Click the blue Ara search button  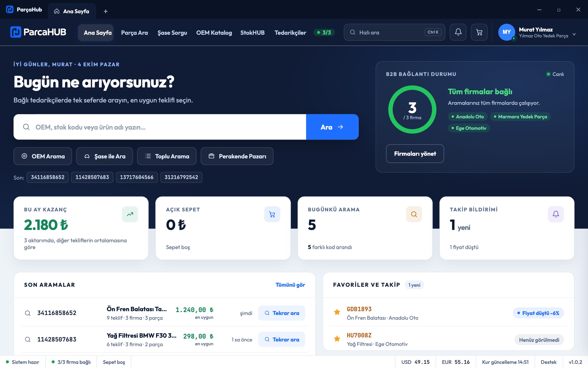pyautogui.click(x=332, y=127)
